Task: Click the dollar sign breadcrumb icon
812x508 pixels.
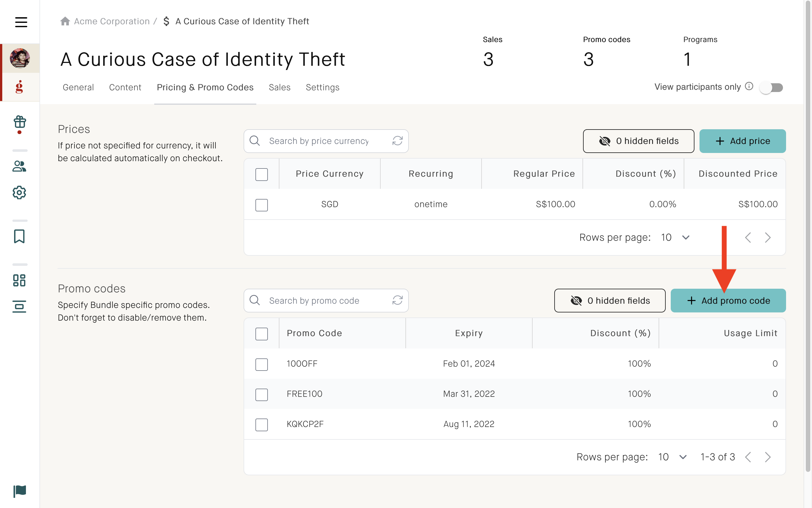Action: point(166,21)
